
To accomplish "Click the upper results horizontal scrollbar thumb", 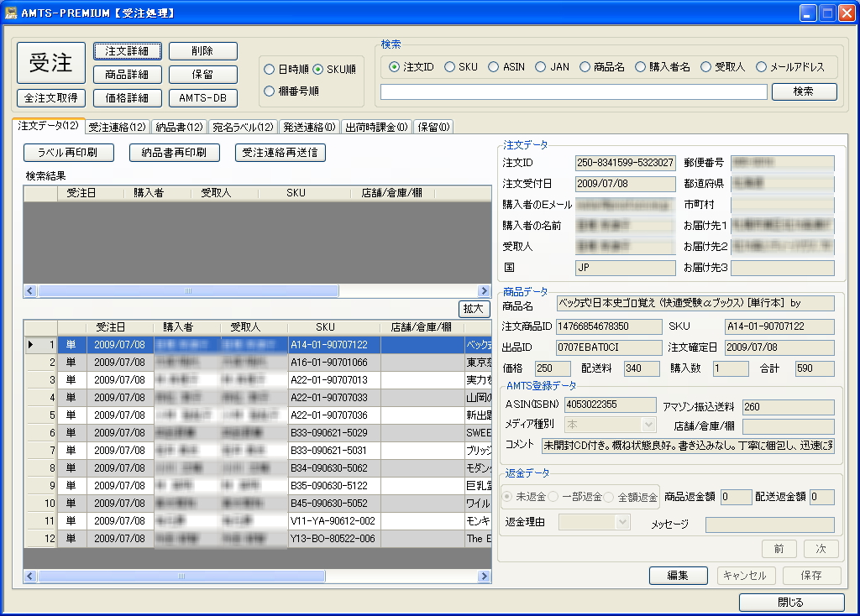I will point(188,291).
